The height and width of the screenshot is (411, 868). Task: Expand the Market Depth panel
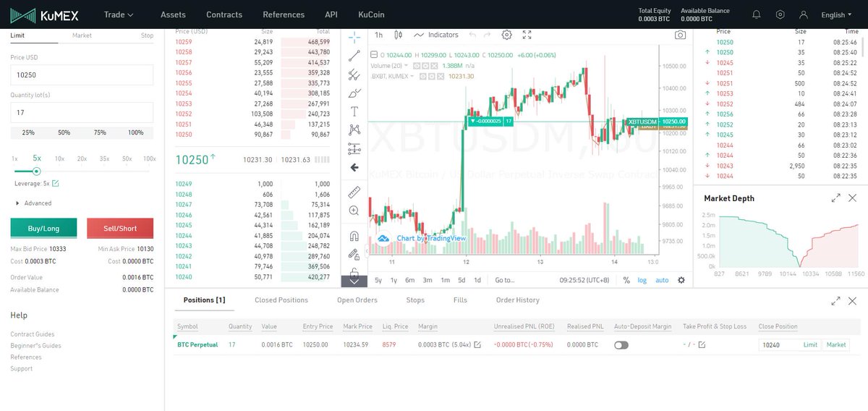836,198
